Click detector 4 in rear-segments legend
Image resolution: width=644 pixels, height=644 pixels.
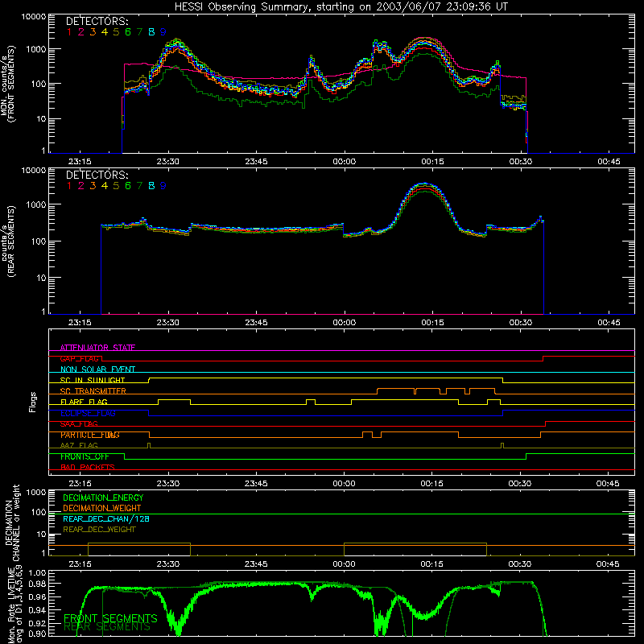(x=105, y=186)
